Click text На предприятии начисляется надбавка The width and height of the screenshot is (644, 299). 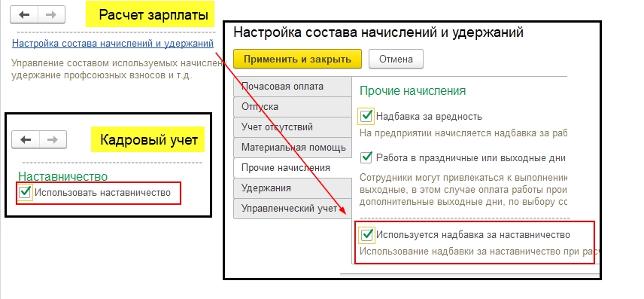click(463, 133)
